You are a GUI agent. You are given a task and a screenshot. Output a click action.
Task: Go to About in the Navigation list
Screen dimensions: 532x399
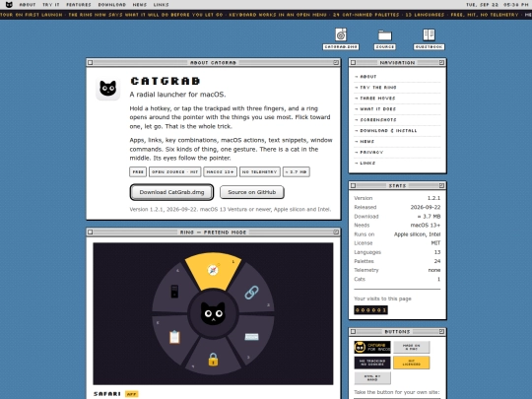point(397,77)
